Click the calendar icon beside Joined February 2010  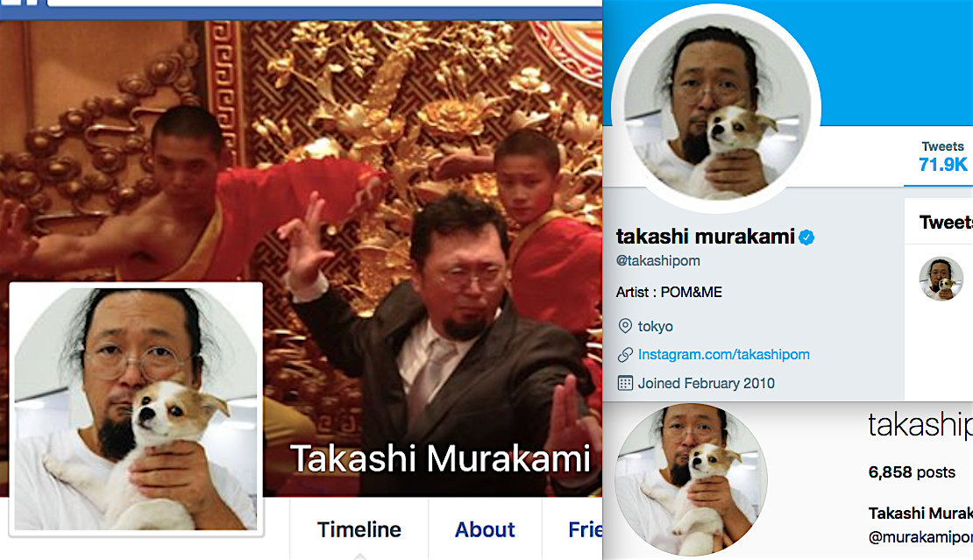point(625,383)
